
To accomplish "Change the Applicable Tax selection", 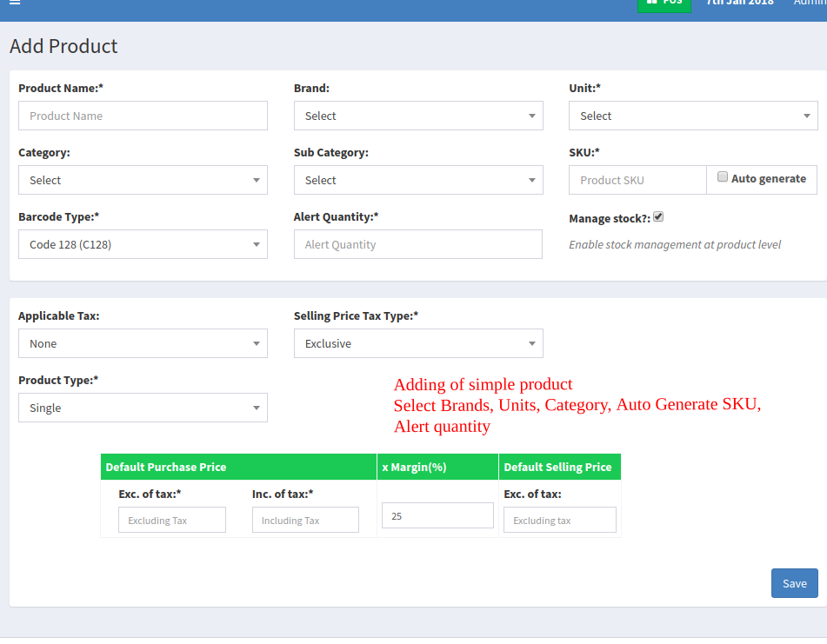I will tap(143, 343).
